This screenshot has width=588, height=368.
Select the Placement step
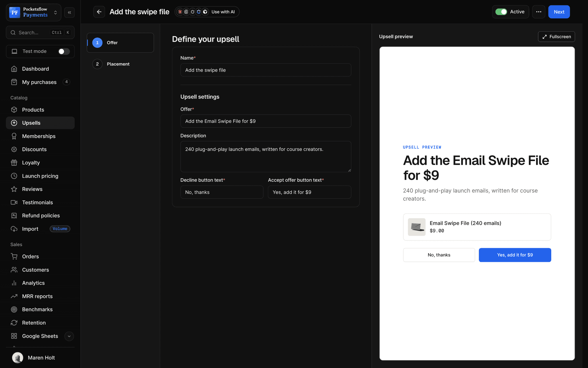click(x=120, y=64)
